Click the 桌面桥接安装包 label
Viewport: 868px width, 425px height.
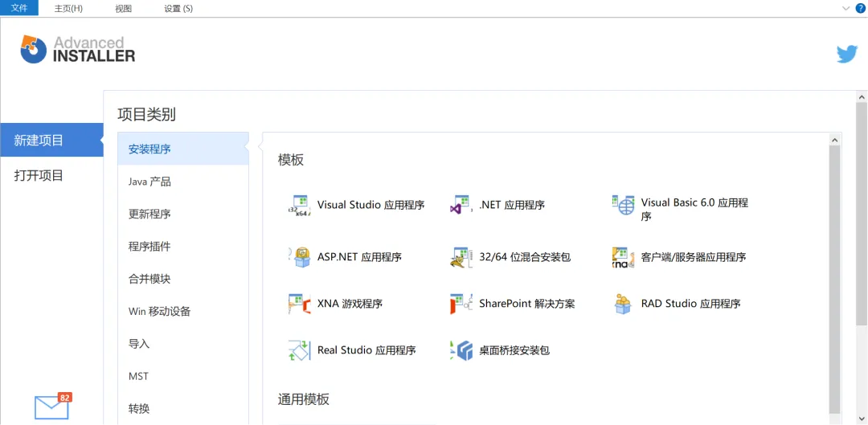(514, 350)
